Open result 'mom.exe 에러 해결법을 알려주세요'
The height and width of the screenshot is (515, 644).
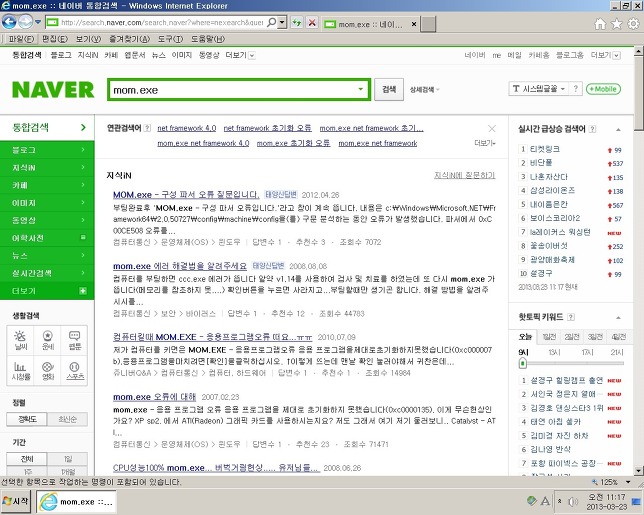[x=180, y=266]
